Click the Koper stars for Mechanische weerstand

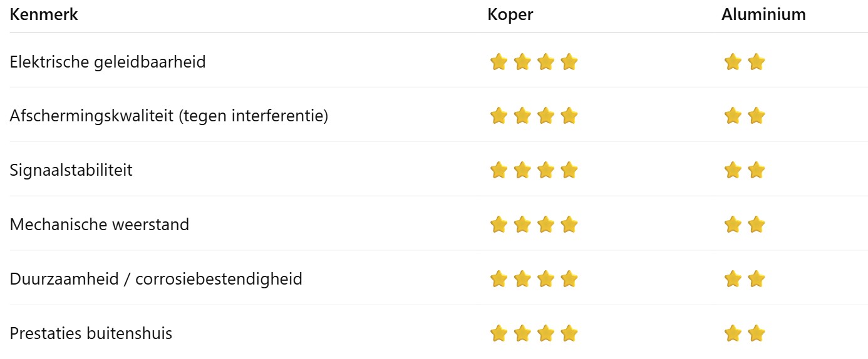coord(534,225)
